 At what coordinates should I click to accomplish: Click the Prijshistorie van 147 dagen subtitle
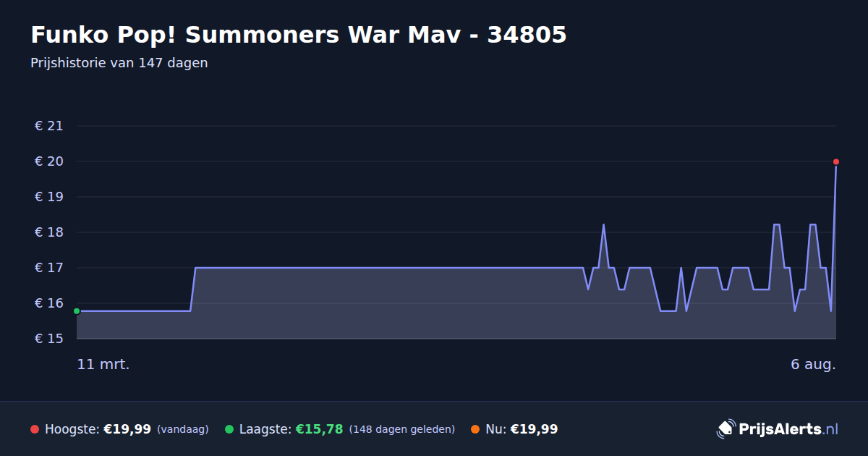[x=119, y=63]
